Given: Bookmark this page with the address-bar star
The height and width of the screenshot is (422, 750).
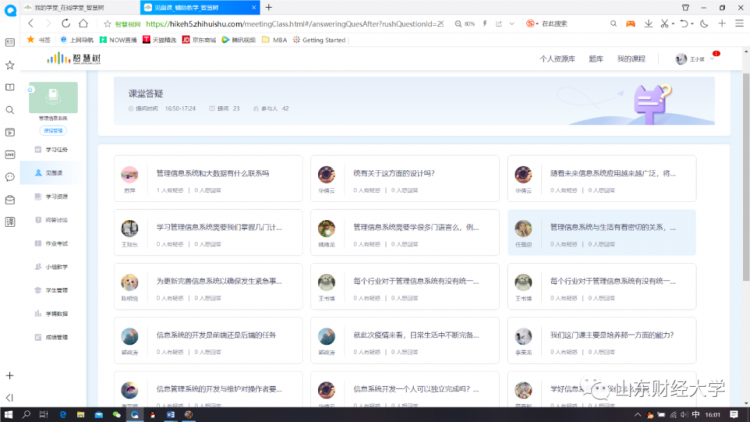Looking at the screenshot, I should pos(107,24).
